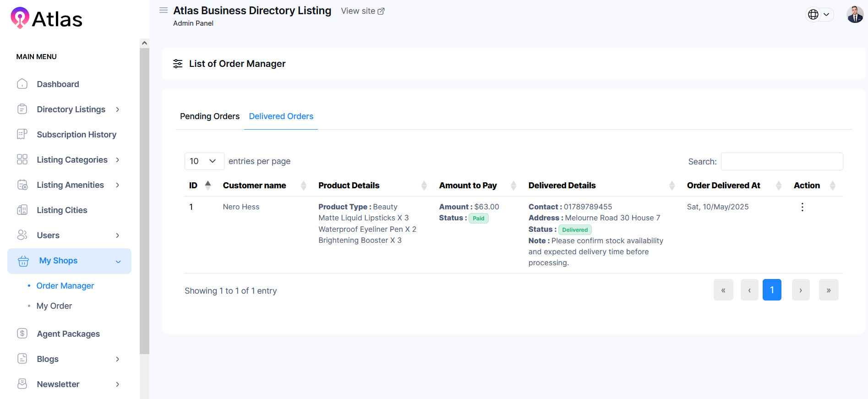This screenshot has height=399, width=868.
Task: Open the entries per page dropdown
Action: coord(204,161)
